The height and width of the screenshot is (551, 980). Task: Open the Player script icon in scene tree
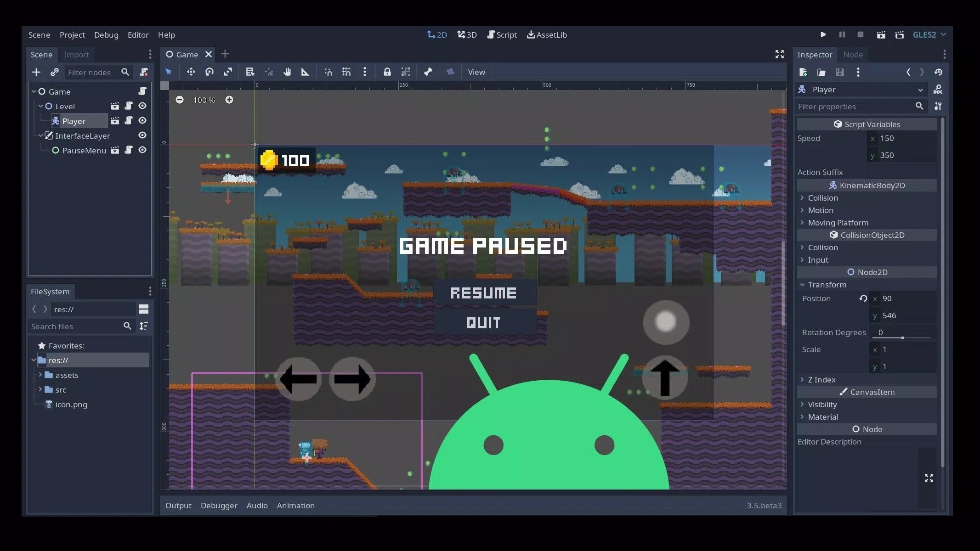129,121
